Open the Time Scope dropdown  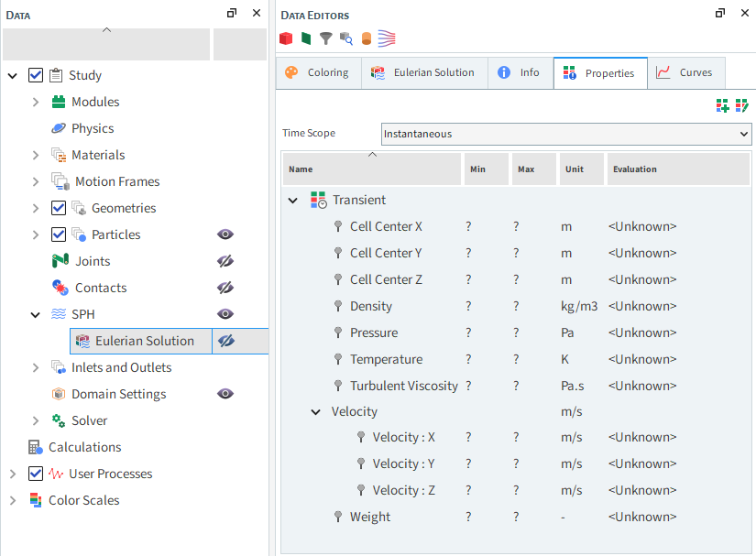[x=566, y=134]
